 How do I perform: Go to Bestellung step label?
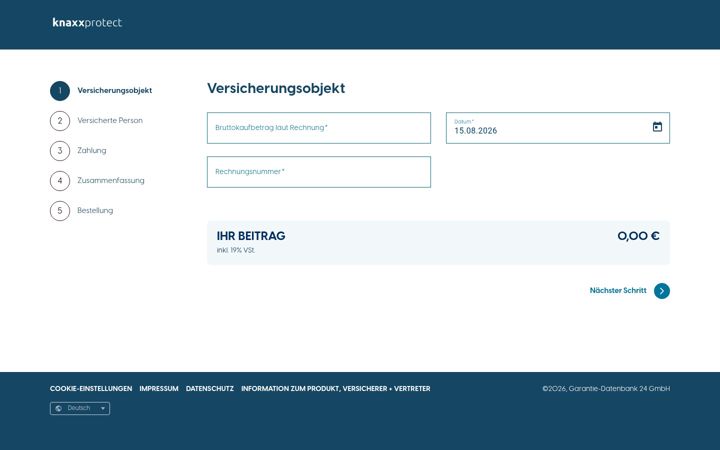tap(95, 210)
